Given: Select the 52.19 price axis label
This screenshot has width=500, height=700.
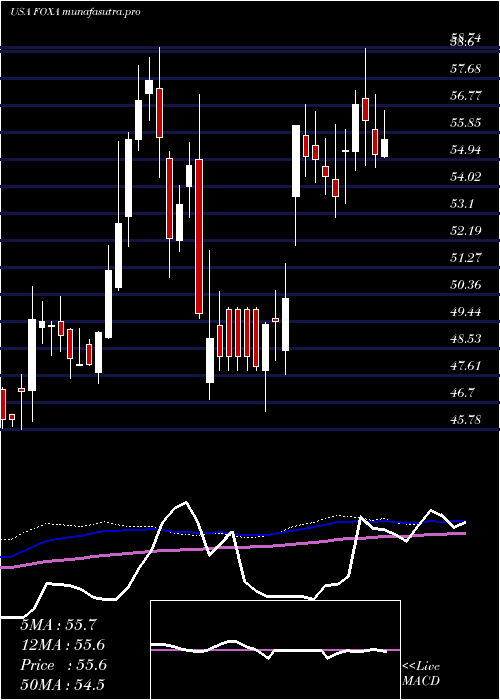Looking at the screenshot, I should (x=466, y=230).
